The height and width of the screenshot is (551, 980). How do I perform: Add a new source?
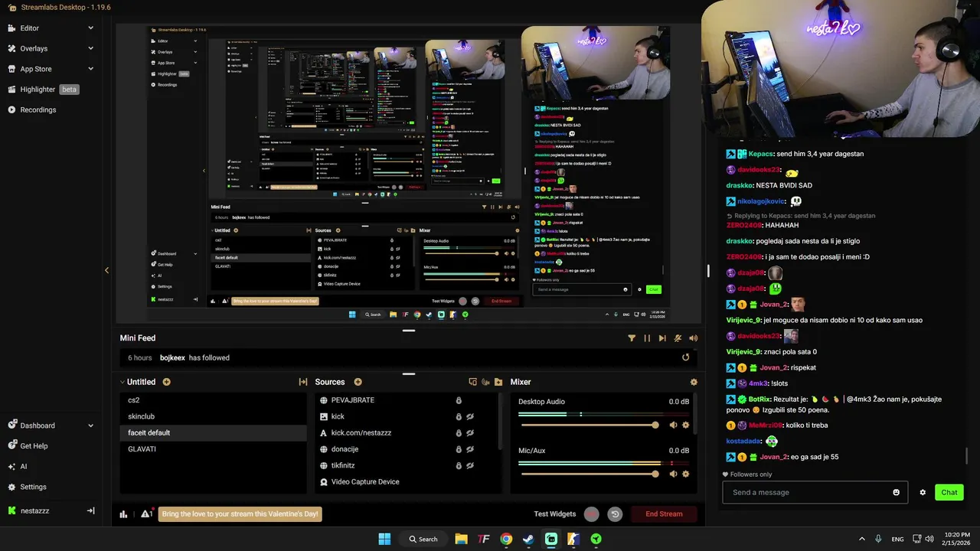[358, 382]
